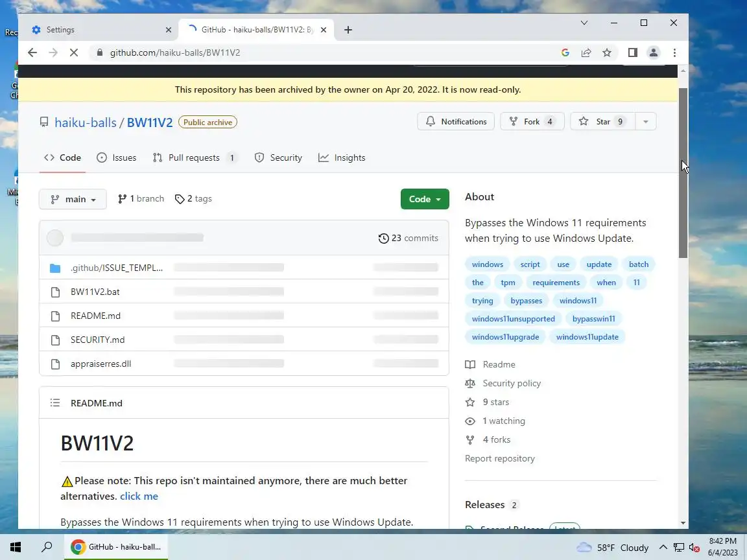Open the Issues tab
The width and height of the screenshot is (747, 560).
(116, 157)
